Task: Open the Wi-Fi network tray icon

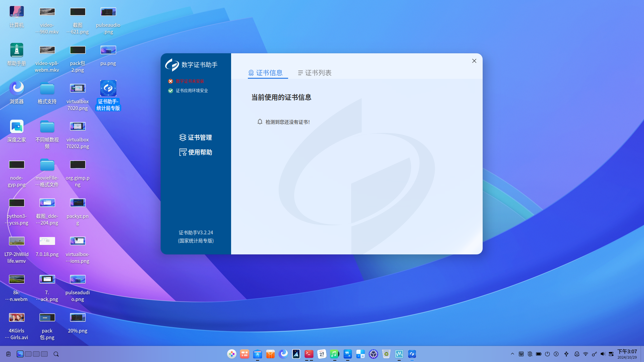Action: point(586,354)
